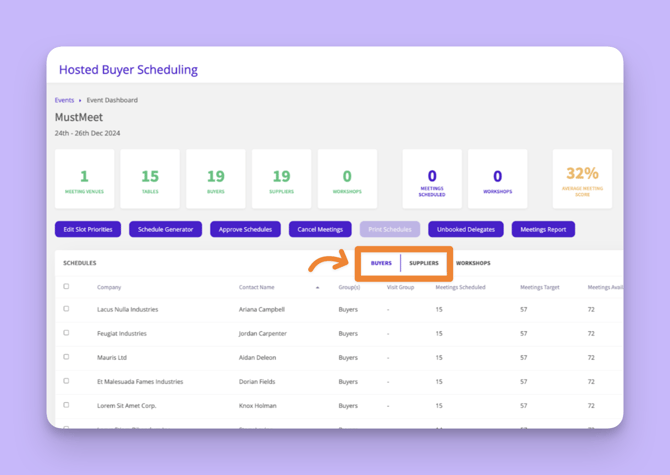Select the Tables count card
Screen dimensions: 670x475
(150, 179)
